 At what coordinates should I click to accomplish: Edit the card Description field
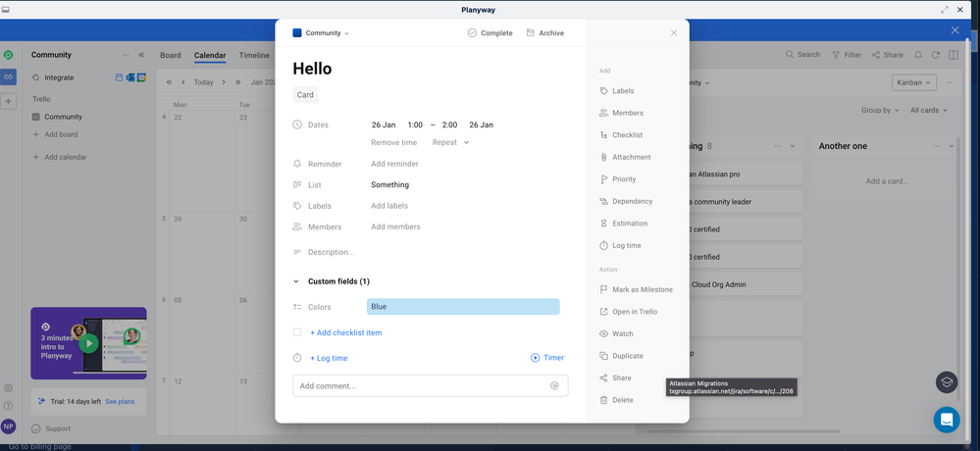tap(332, 252)
